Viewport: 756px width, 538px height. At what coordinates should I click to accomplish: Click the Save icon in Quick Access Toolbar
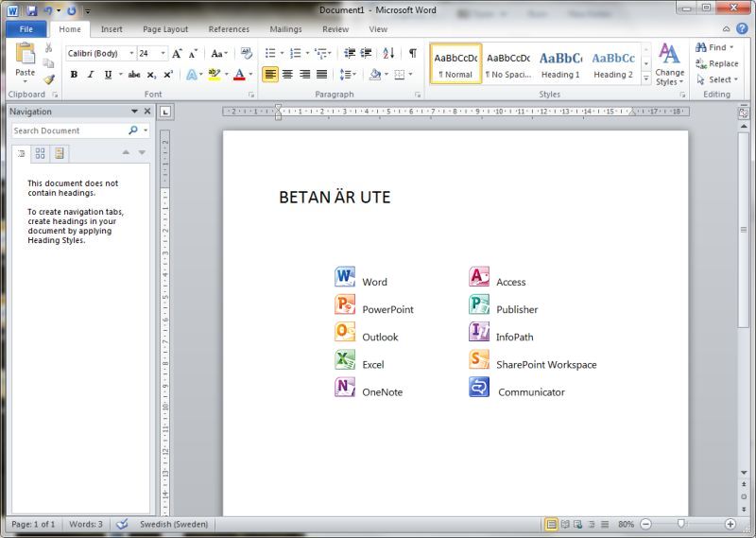[31, 9]
